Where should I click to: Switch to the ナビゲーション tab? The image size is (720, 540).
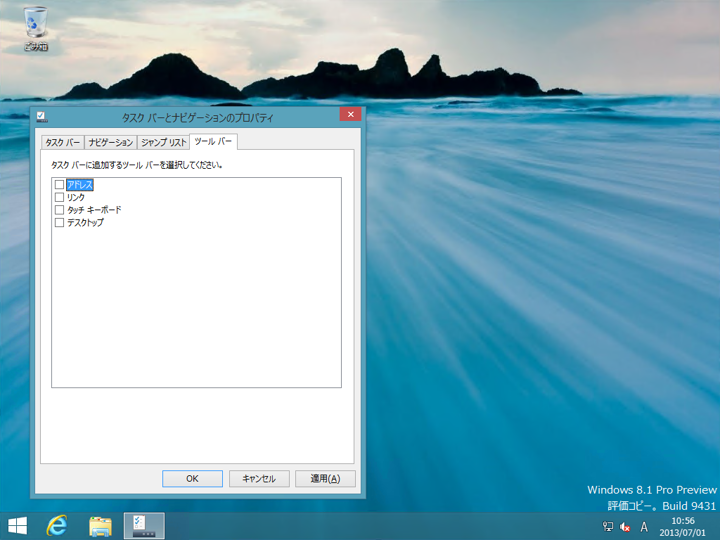(x=111, y=142)
